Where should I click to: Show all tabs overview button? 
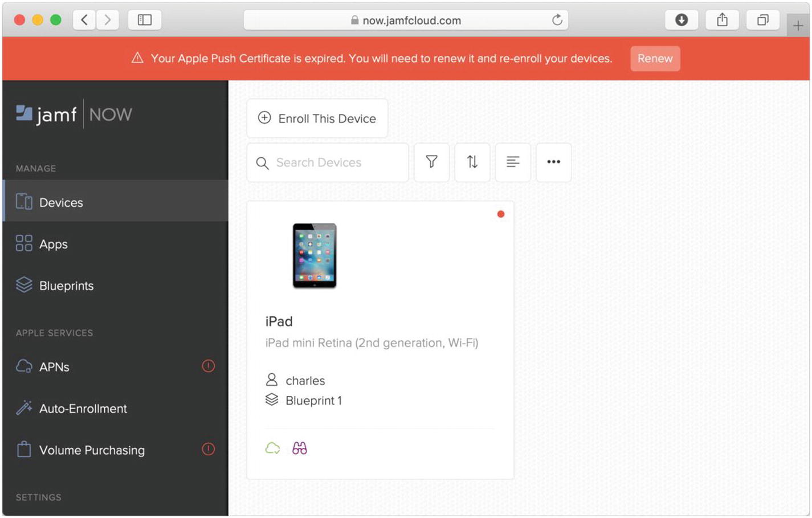(x=762, y=20)
